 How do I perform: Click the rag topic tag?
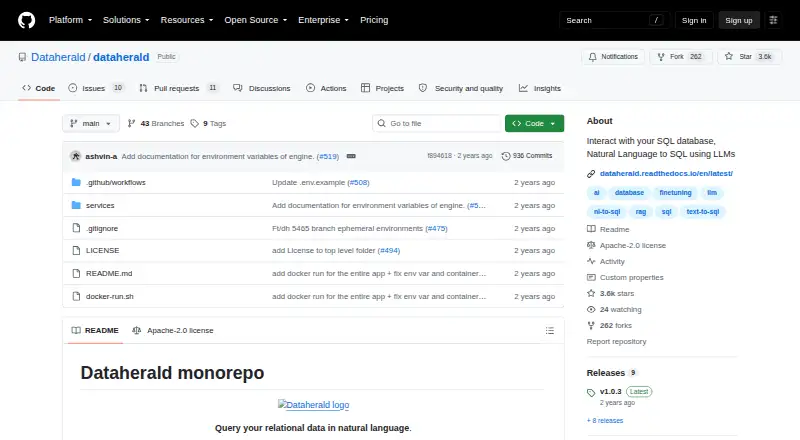pos(641,211)
